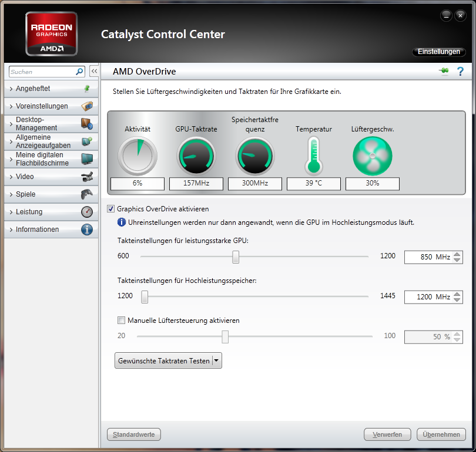Enable Manuelle Lüftersteuerung aktivieren checkbox
476x452 pixels.
click(121, 320)
